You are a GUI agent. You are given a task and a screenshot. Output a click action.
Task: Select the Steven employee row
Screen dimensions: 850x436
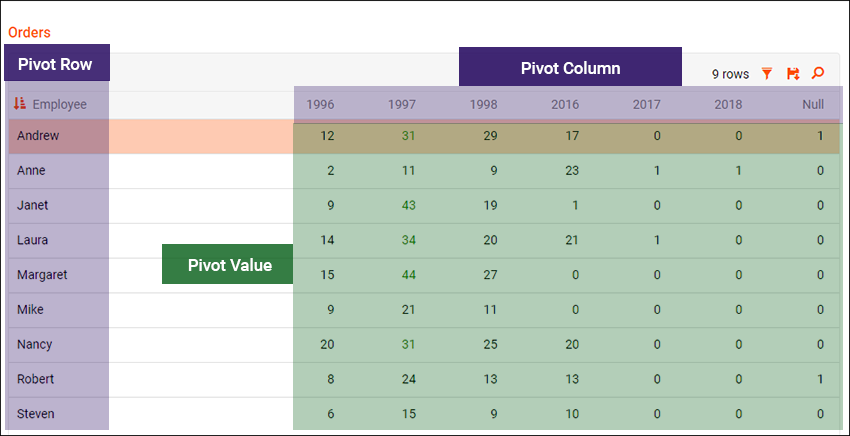point(424,413)
